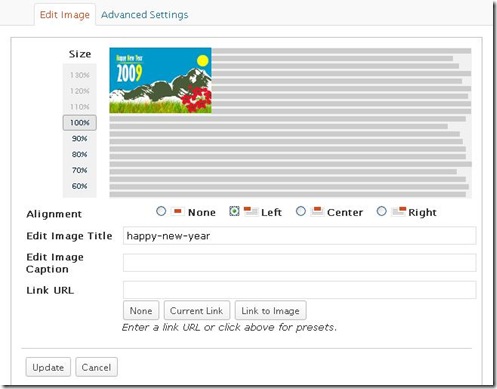
Task: Choose the 100% size option
Action: point(80,123)
